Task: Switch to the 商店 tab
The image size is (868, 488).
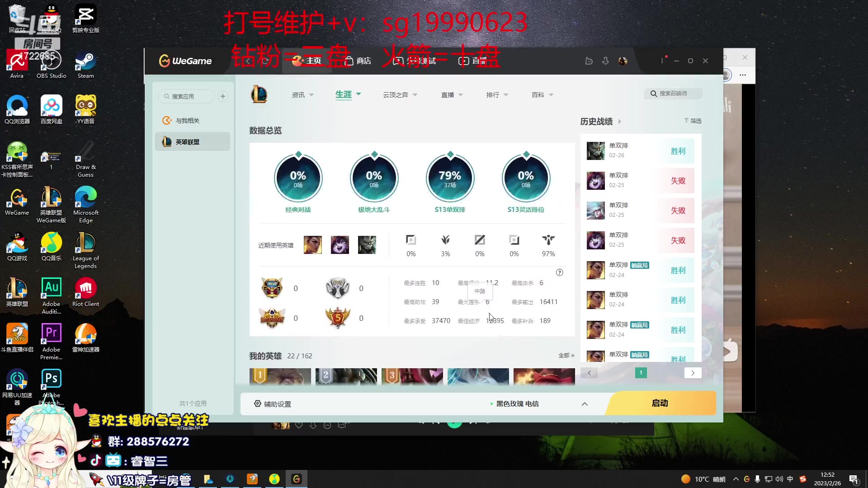Action: [358, 61]
